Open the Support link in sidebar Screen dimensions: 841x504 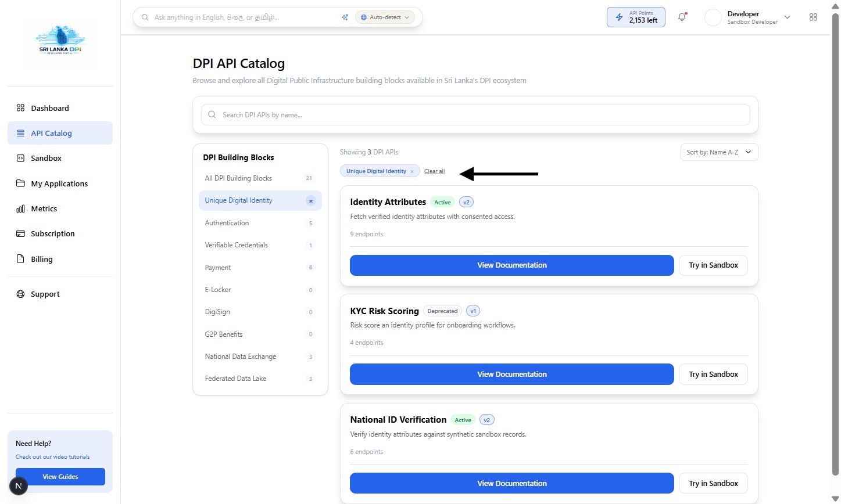pos(60,294)
